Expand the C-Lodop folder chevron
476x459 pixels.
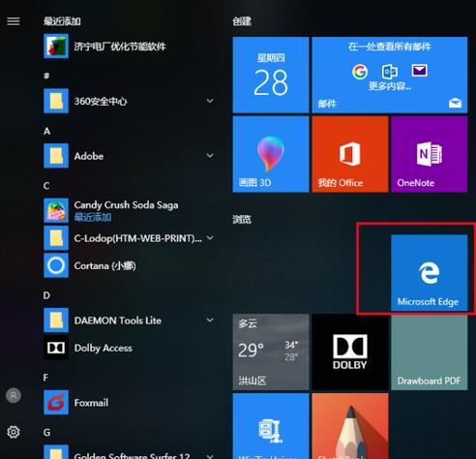tap(210, 238)
